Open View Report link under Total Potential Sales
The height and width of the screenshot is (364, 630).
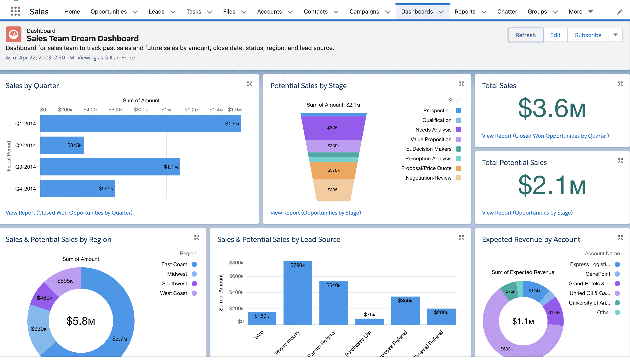point(527,212)
